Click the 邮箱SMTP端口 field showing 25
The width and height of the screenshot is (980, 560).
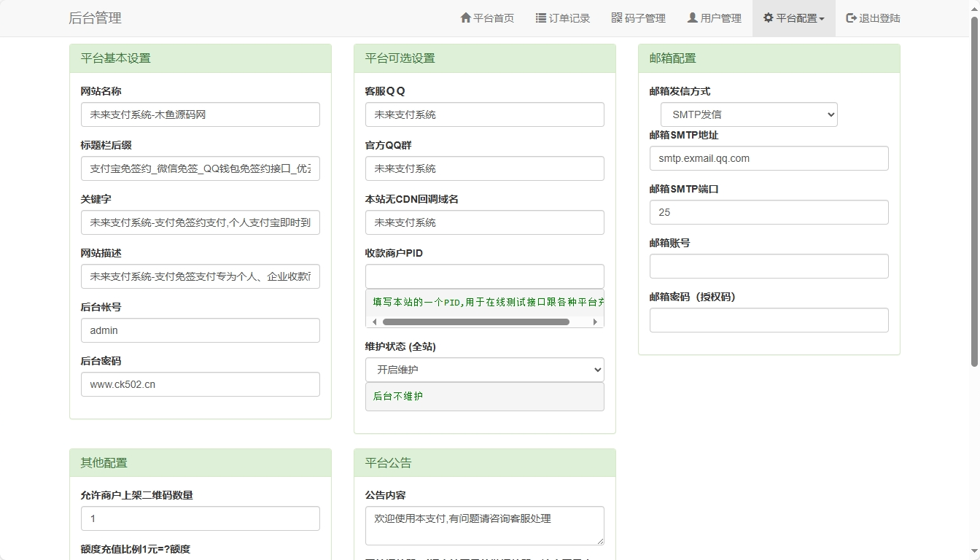coord(769,212)
